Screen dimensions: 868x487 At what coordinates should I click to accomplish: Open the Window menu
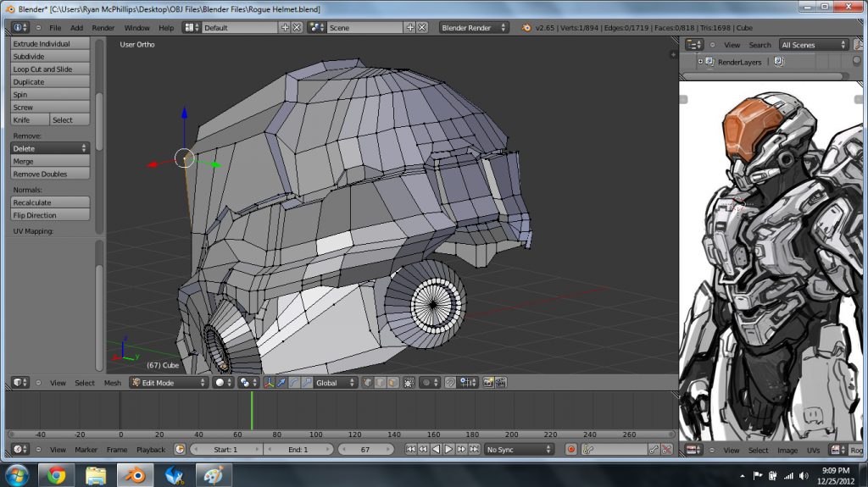pos(136,28)
